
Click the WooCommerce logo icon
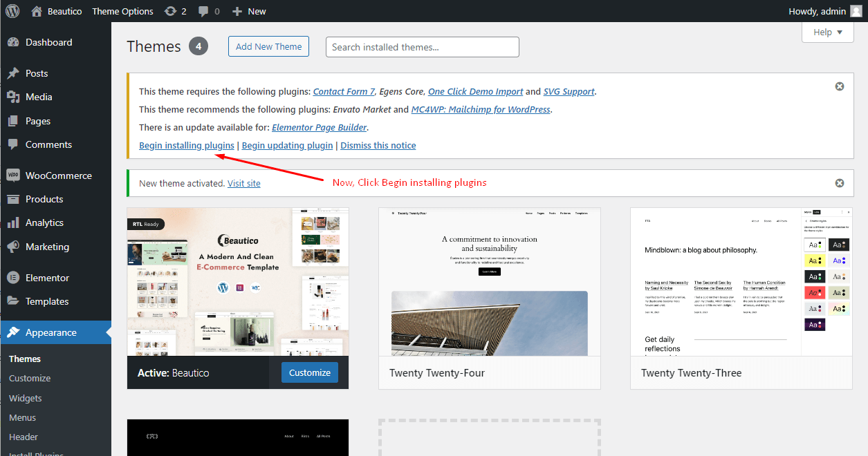click(13, 175)
